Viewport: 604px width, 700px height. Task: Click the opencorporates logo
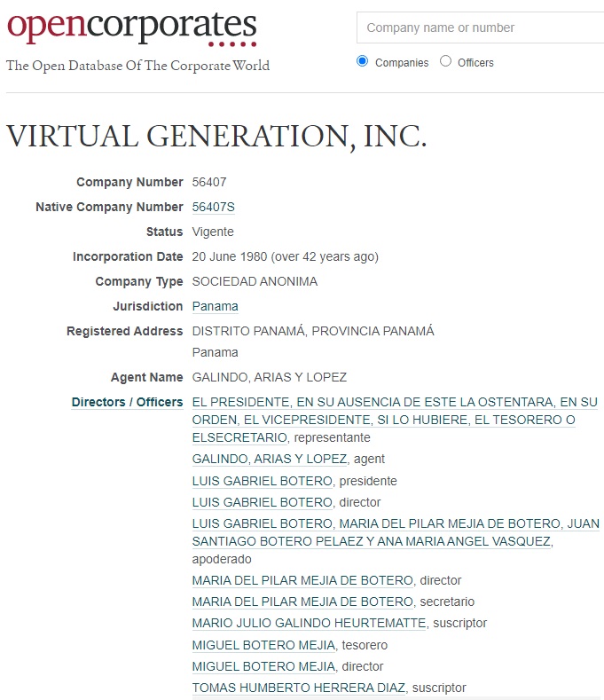(131, 28)
